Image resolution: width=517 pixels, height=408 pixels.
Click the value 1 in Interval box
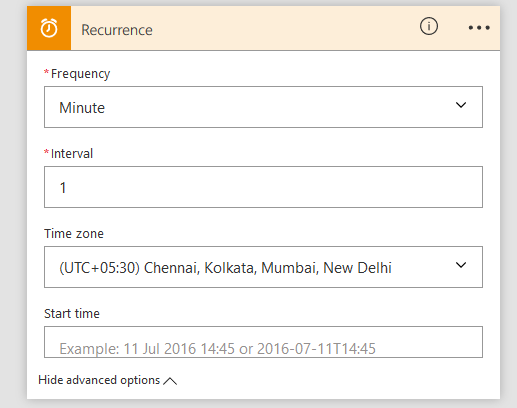[x=63, y=188]
